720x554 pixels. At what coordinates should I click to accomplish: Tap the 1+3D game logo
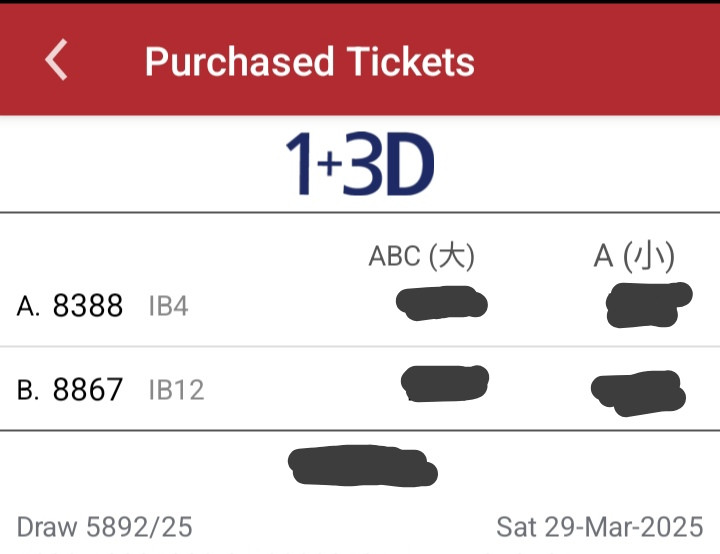(x=360, y=164)
